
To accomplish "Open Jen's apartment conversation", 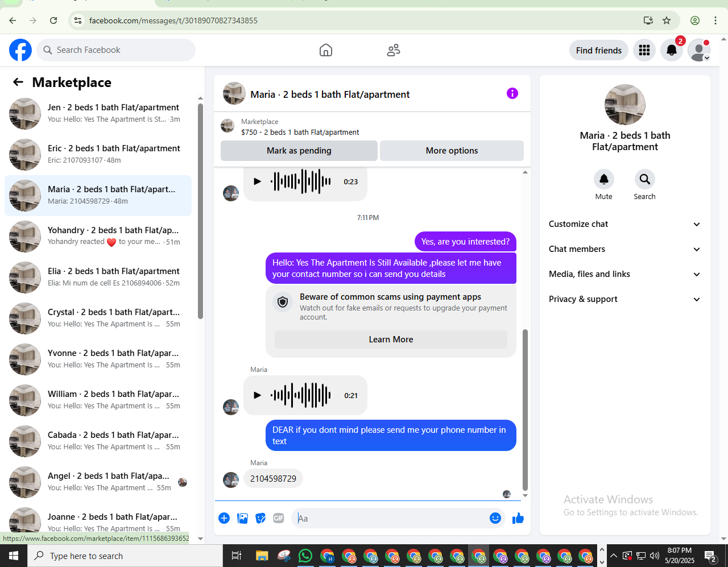I will point(98,113).
